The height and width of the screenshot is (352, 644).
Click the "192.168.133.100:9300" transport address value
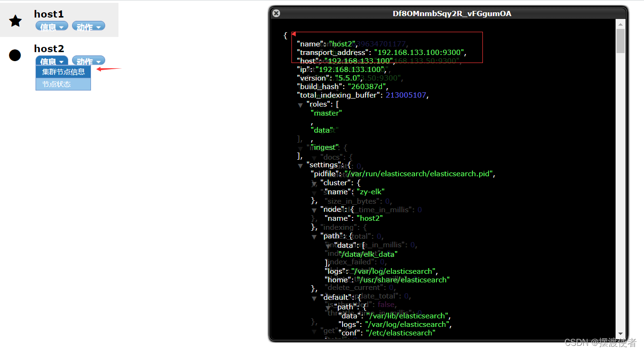pyautogui.click(x=419, y=53)
